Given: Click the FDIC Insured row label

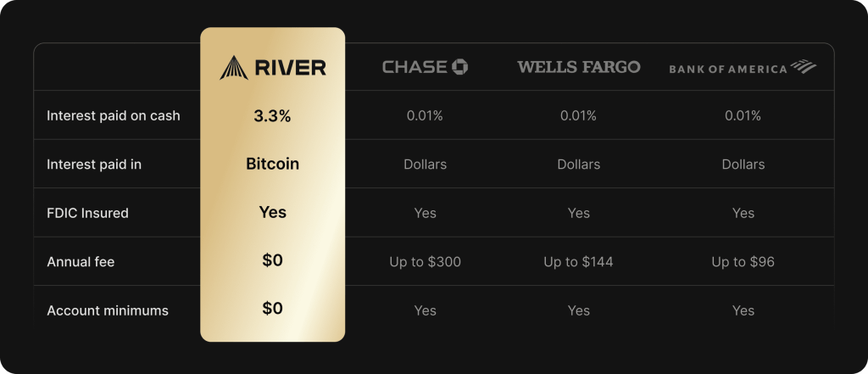Looking at the screenshot, I should coord(87,213).
